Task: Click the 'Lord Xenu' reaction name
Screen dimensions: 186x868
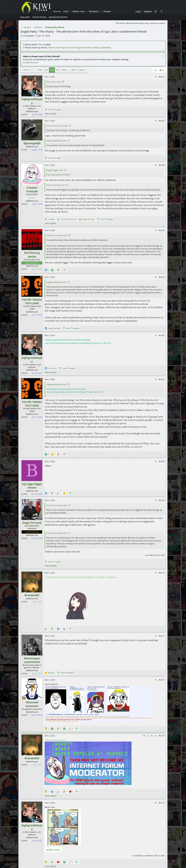Action: 52,368
